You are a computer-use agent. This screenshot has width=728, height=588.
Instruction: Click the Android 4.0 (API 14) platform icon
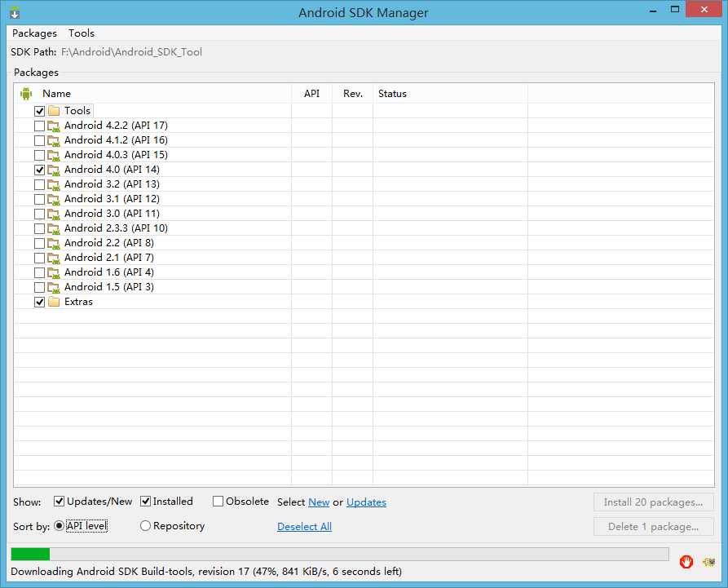54,170
